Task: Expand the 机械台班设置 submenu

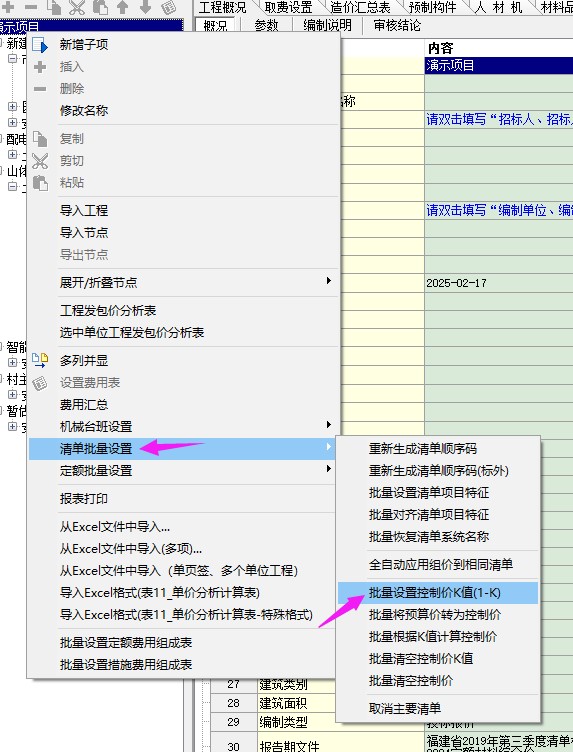Action: [x=328, y=424]
